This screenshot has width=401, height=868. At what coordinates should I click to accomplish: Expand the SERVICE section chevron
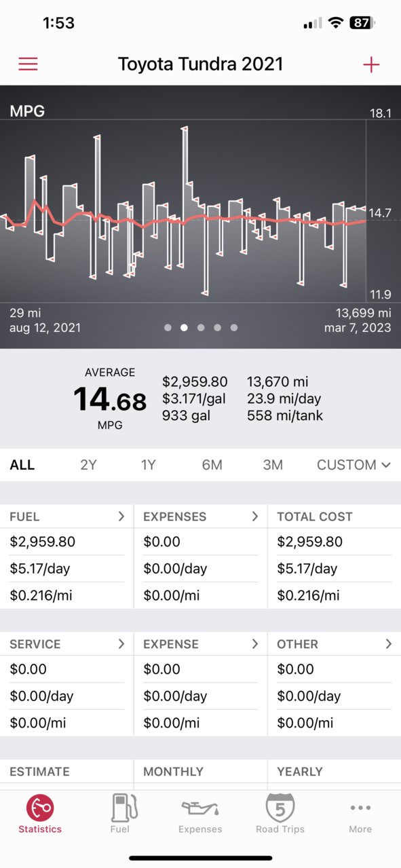point(121,644)
